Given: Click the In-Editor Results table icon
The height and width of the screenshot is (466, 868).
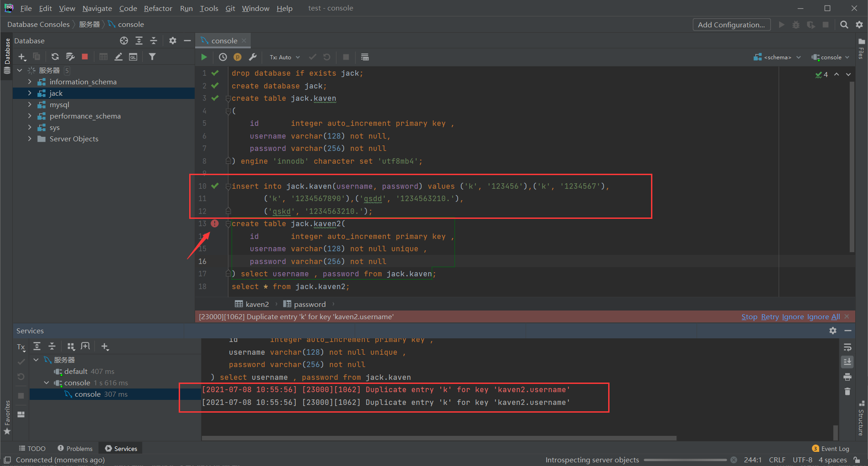Looking at the screenshot, I should 365,57.
